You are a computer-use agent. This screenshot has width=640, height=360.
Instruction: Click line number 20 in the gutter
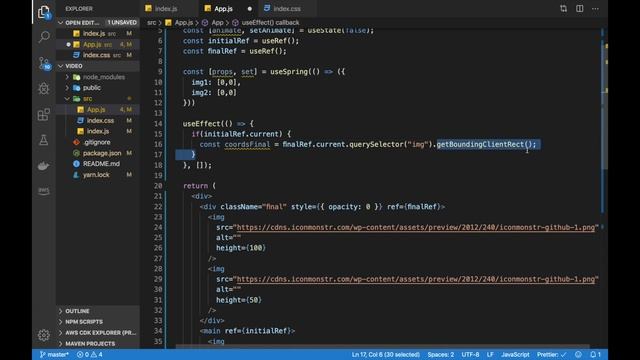pyautogui.click(x=158, y=186)
